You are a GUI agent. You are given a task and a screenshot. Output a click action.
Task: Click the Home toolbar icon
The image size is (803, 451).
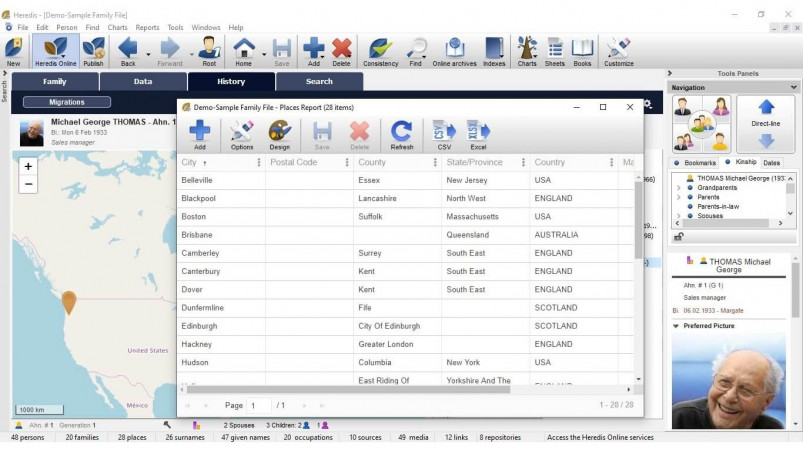click(244, 52)
